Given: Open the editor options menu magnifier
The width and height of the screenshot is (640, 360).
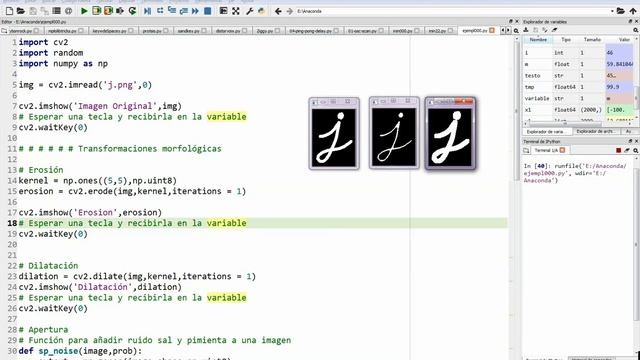Looking at the screenshot, I should click(516, 31).
